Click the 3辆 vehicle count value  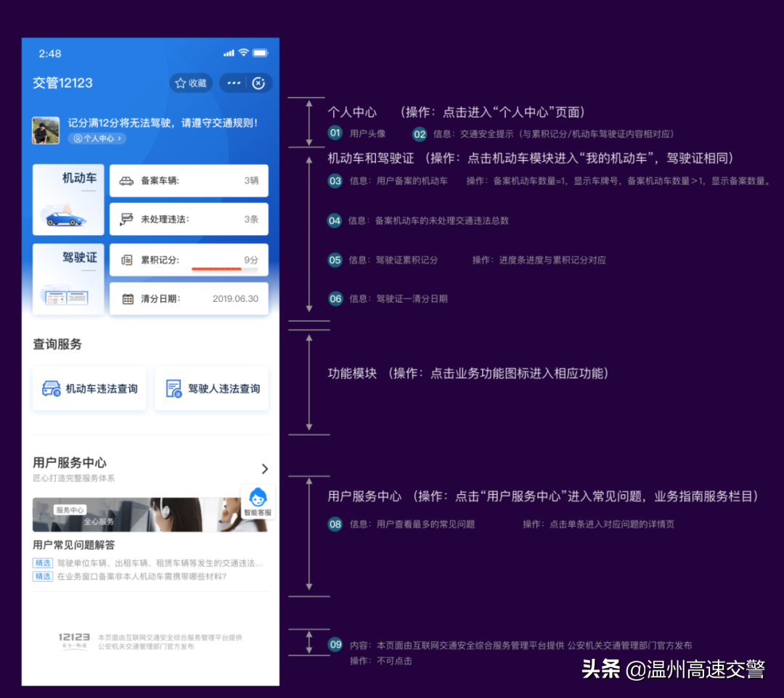[x=251, y=181]
